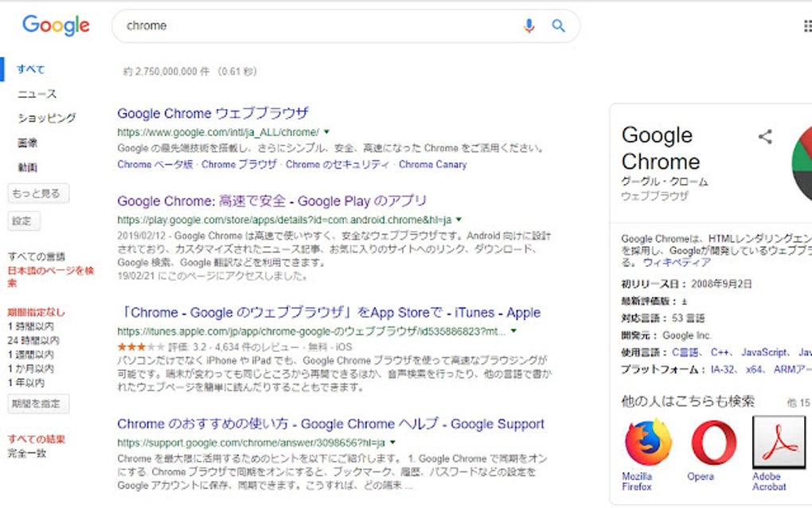Image resolution: width=812 pixels, height=508 pixels.
Task: Switch to the 画像 (Images) tab
Action: 29,143
